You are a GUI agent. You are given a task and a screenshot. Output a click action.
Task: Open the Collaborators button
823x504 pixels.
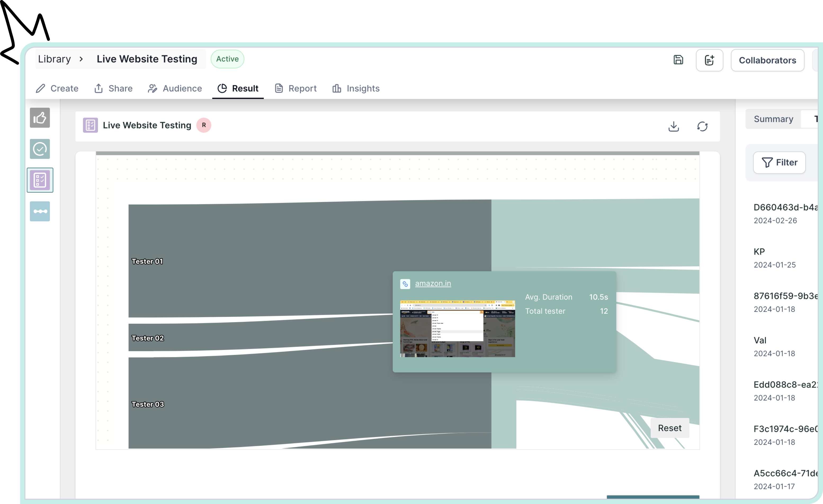point(767,60)
